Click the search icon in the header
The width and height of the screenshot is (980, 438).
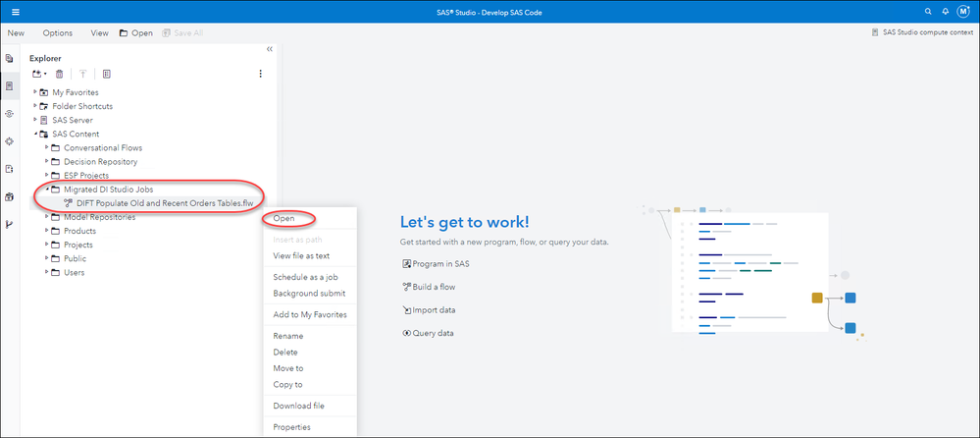pyautogui.click(x=928, y=12)
